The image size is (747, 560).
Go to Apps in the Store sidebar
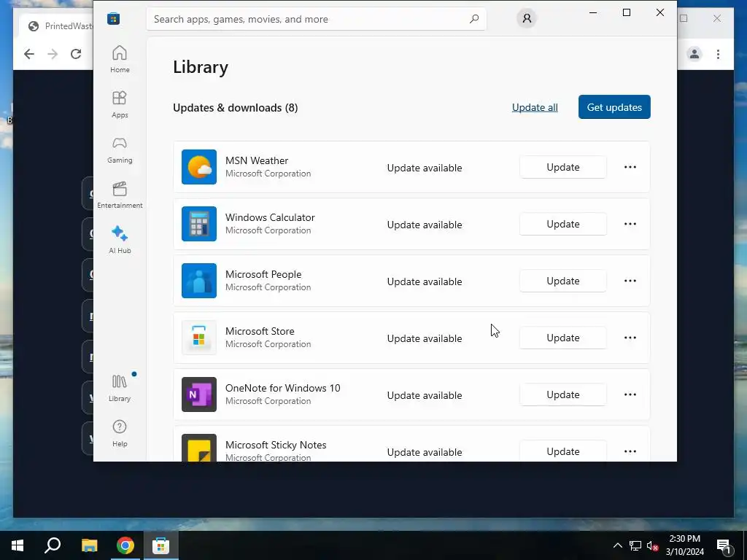120,104
